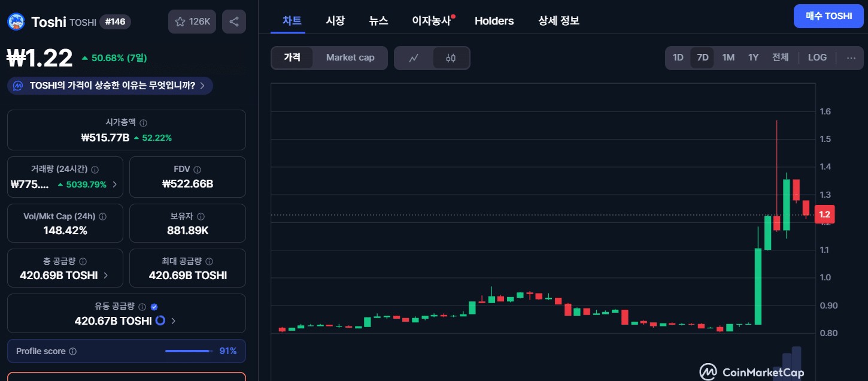Open the 차트 tab

click(292, 21)
